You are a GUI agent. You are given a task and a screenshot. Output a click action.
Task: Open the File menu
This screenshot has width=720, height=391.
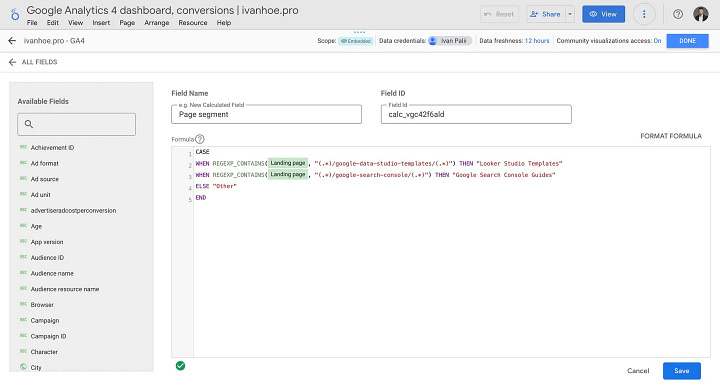coord(32,22)
